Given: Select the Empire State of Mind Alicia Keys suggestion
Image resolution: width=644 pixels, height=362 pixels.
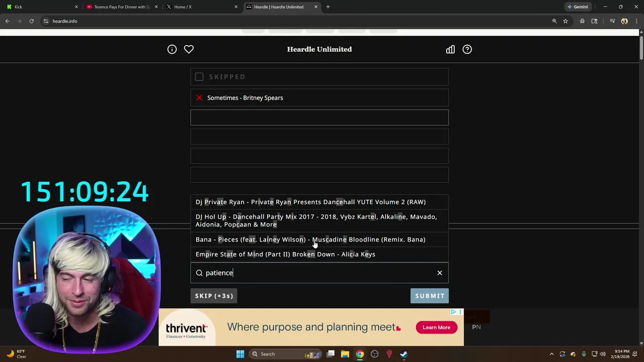Looking at the screenshot, I should click(x=319, y=254).
